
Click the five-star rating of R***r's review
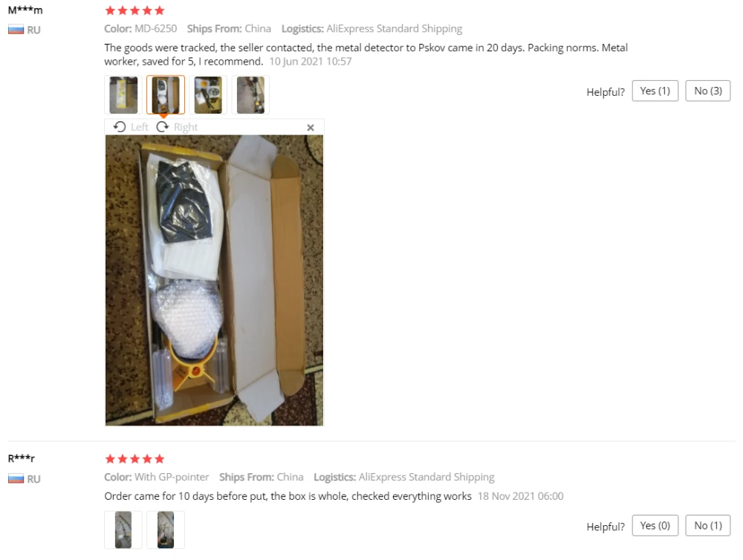(135, 458)
